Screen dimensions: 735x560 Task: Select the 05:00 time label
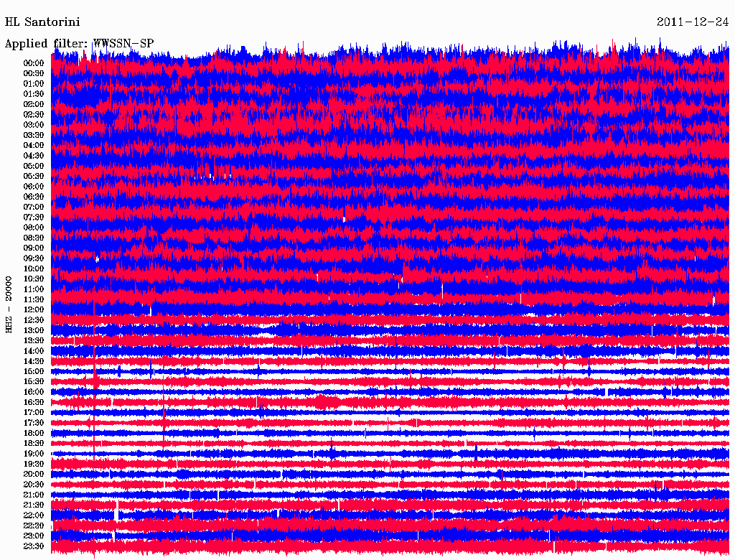(x=34, y=166)
